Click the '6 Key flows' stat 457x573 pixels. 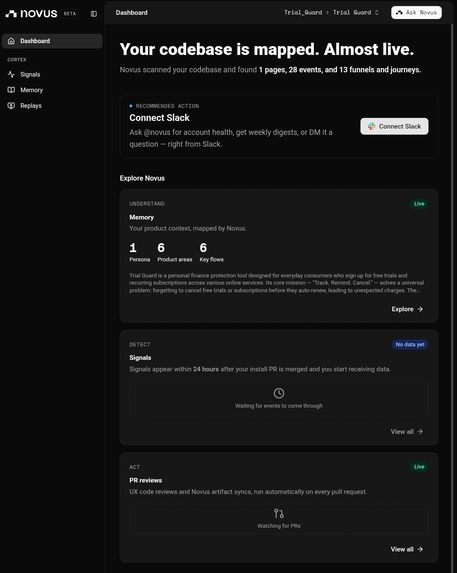click(x=212, y=252)
